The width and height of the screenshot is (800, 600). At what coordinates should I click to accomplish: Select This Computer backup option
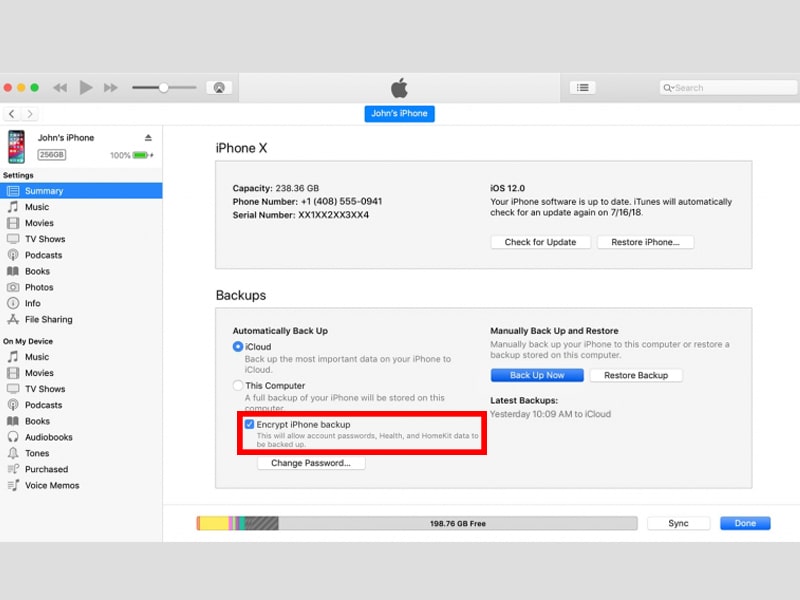point(238,386)
